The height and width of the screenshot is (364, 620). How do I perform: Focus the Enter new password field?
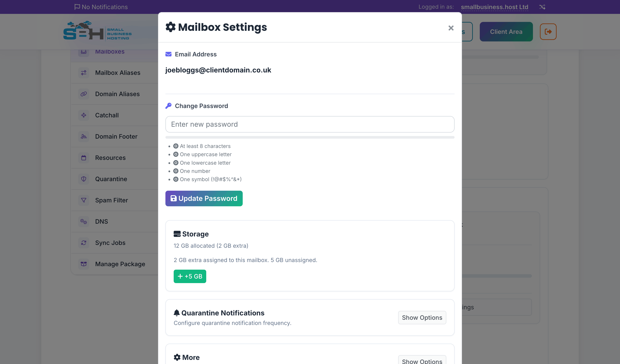pyautogui.click(x=310, y=124)
